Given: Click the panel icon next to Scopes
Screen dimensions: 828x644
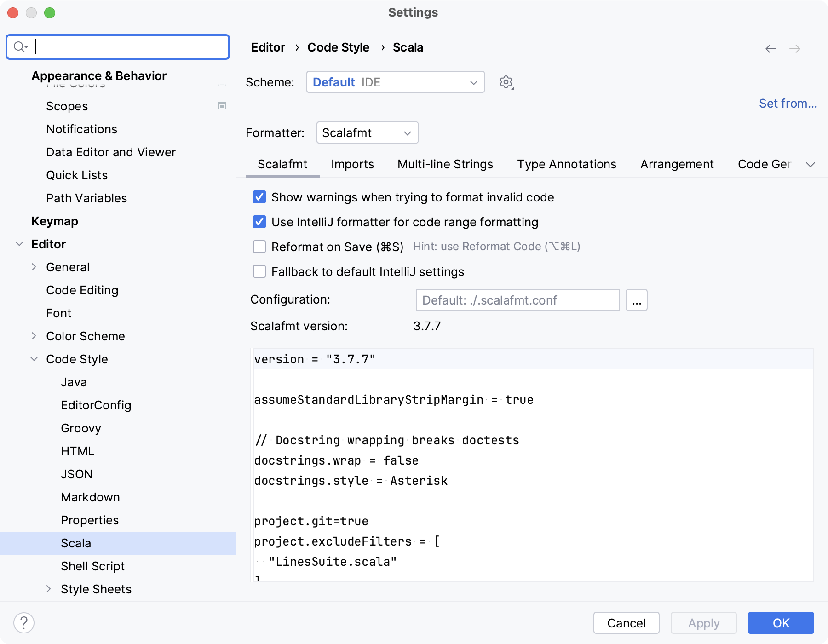Looking at the screenshot, I should click(222, 106).
